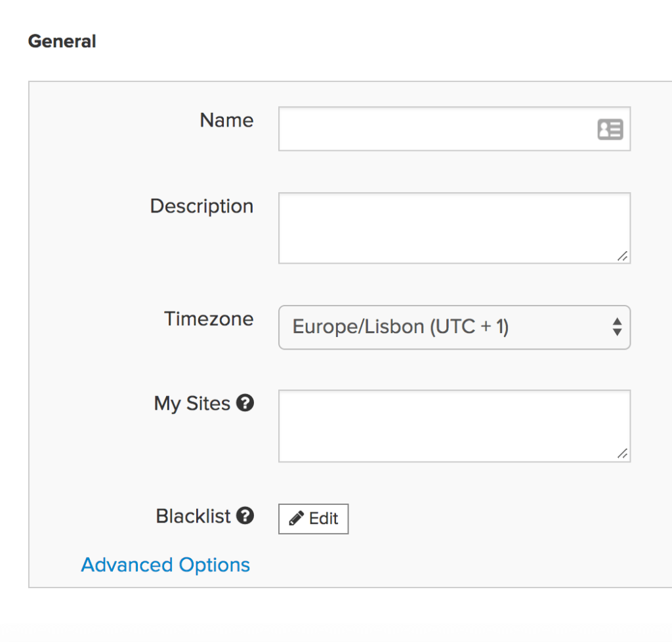
Task: Click the My Sites label text
Action: click(x=192, y=403)
